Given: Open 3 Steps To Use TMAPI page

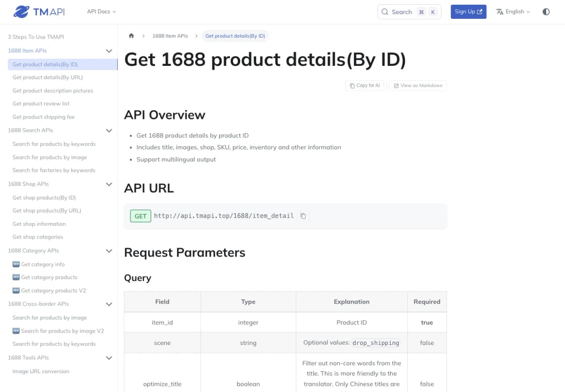Looking at the screenshot, I should pyautogui.click(x=36, y=37).
